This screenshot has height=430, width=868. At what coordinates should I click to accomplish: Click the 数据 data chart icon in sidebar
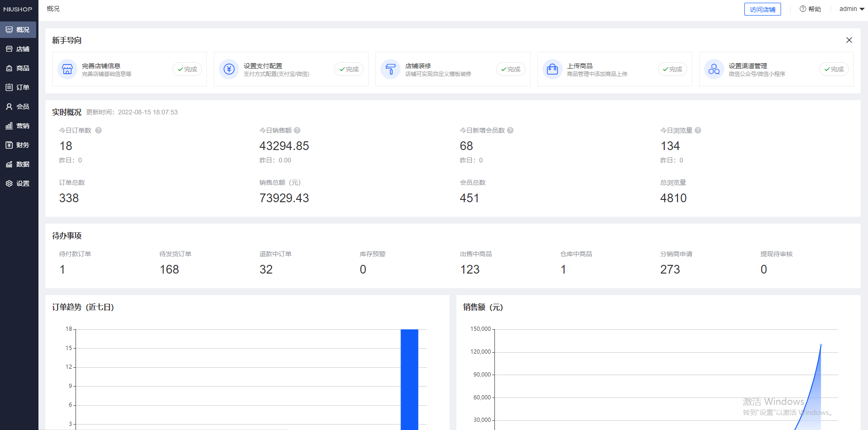tap(9, 164)
